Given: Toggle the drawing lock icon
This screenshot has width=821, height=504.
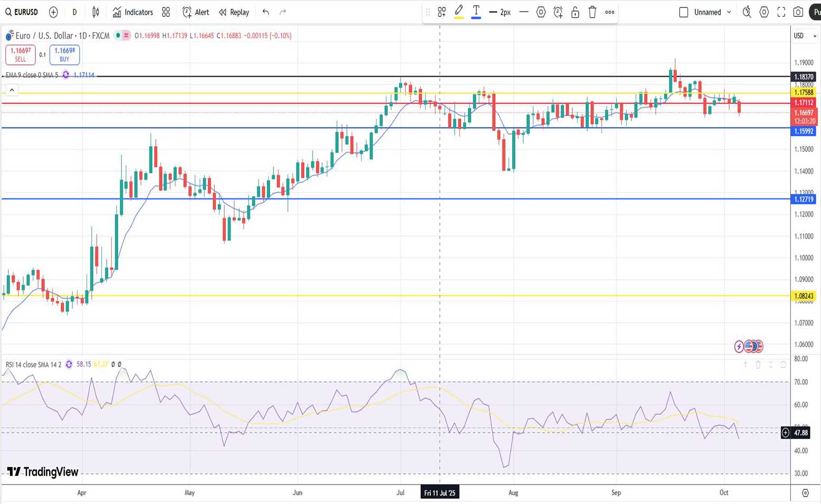Looking at the screenshot, I should (575, 12).
